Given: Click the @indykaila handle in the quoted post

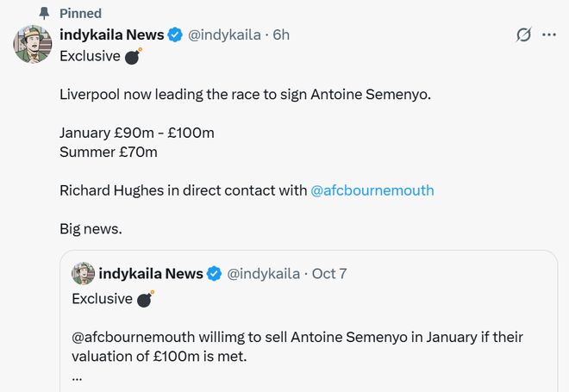Looking at the screenshot, I should tap(263, 274).
